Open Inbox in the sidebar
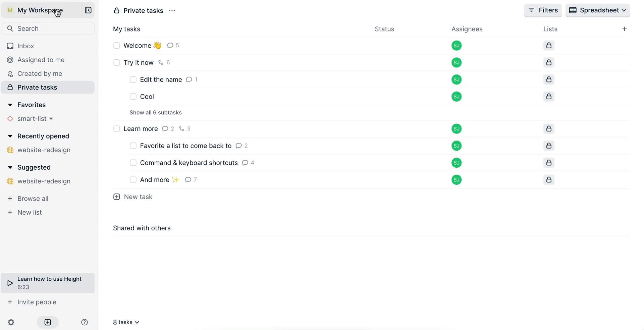Viewport: 644px width, 330px height. coord(25,46)
